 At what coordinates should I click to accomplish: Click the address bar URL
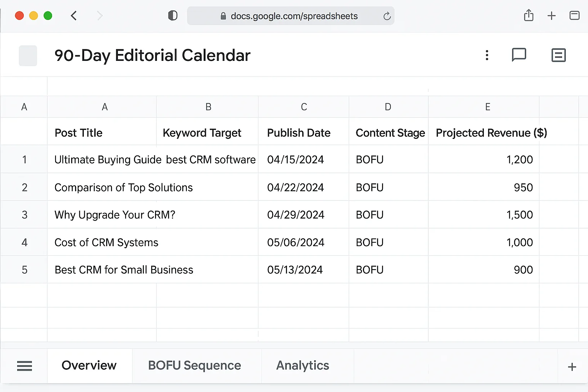click(294, 16)
